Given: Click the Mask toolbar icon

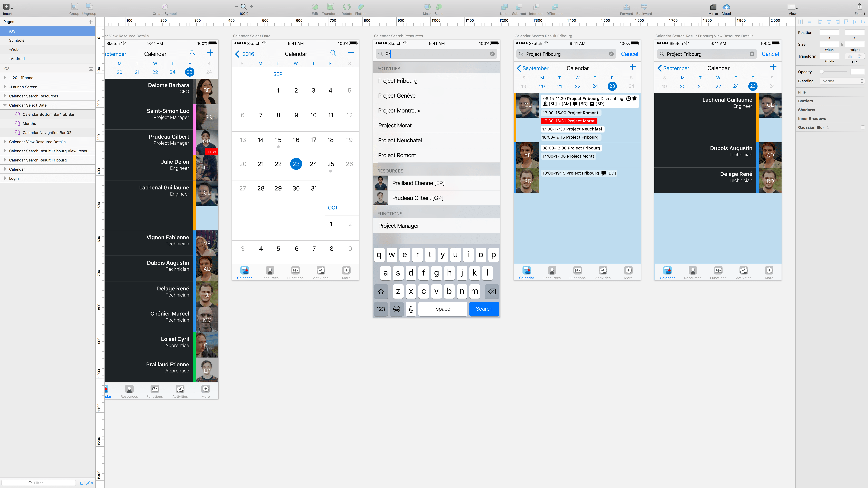Looking at the screenshot, I should coord(427,7).
